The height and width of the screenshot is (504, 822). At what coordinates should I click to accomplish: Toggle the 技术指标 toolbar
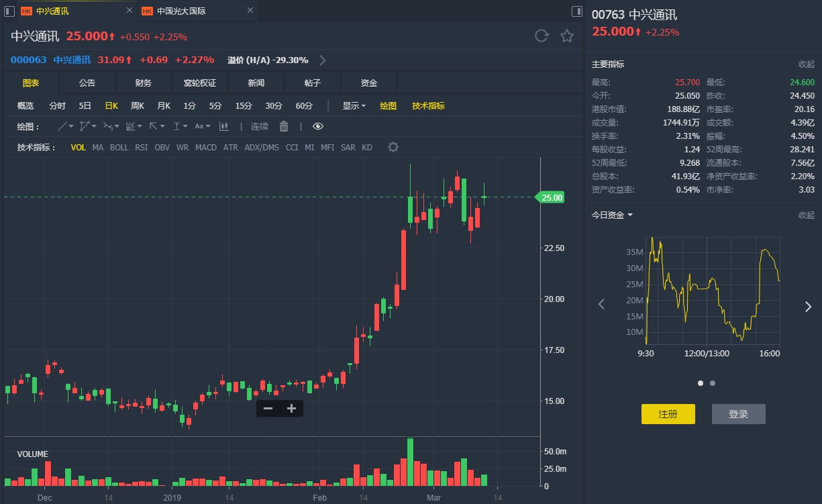pyautogui.click(x=428, y=106)
